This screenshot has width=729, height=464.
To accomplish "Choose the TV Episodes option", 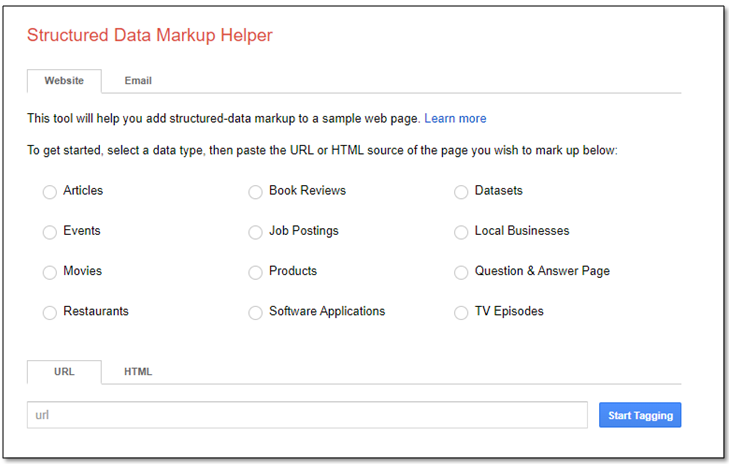I will tap(461, 312).
